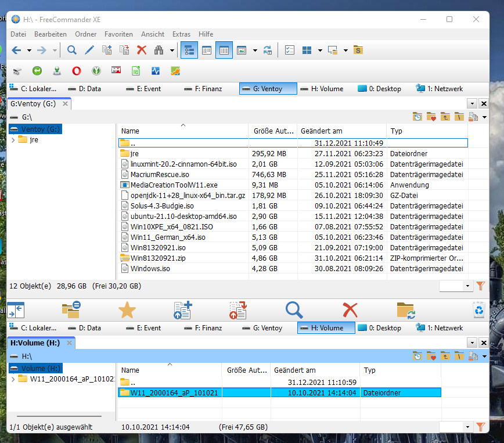Click the desktop snapshot folder icon
This screenshot has height=443, width=504.
[x=333, y=50]
